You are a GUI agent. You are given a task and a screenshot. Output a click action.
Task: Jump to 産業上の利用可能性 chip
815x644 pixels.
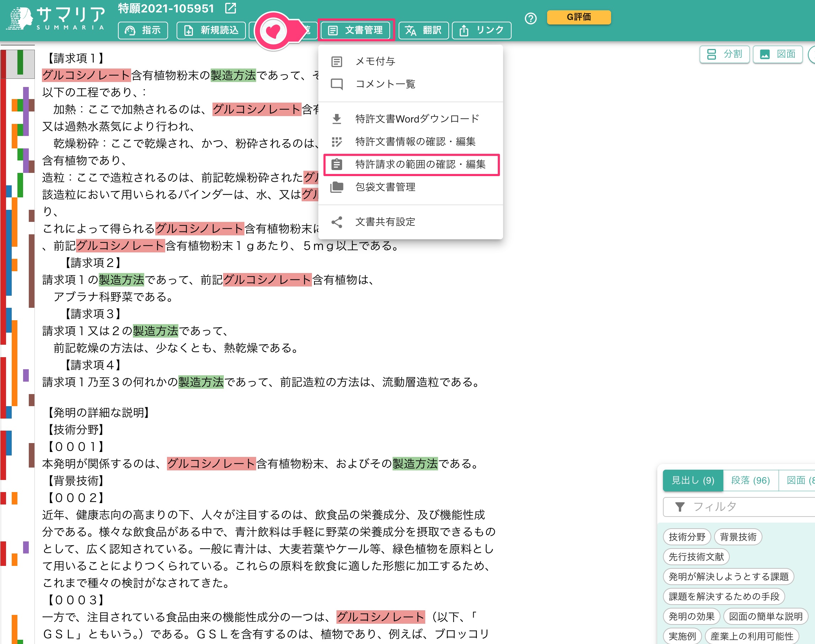[752, 637]
